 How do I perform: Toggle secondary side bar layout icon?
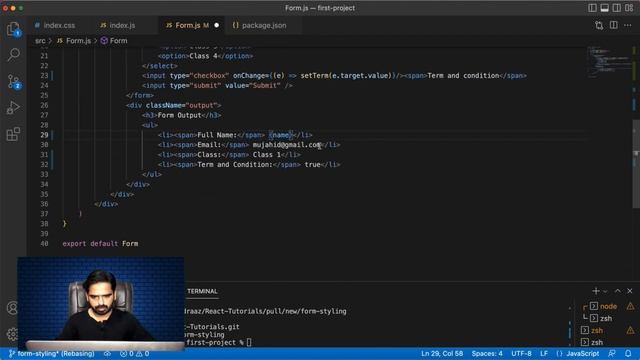coord(617,8)
